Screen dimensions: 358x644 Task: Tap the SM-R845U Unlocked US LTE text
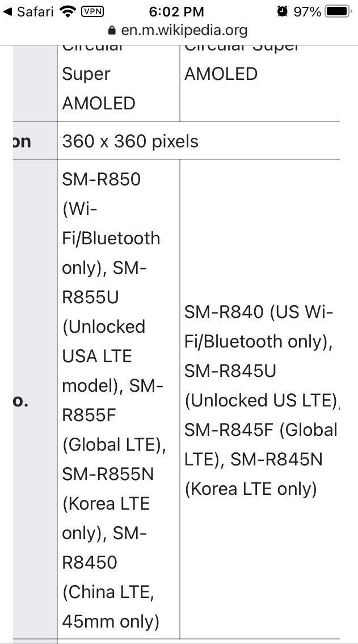pyautogui.click(x=260, y=385)
